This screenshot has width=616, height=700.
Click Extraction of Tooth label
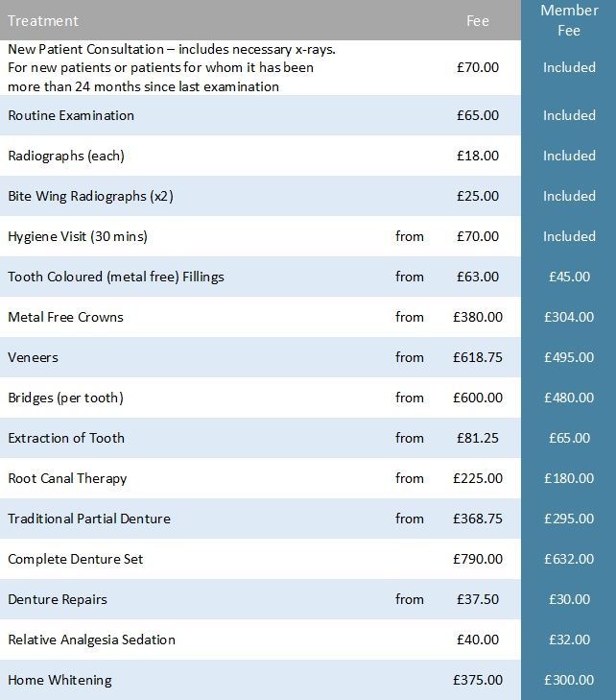coord(66,438)
